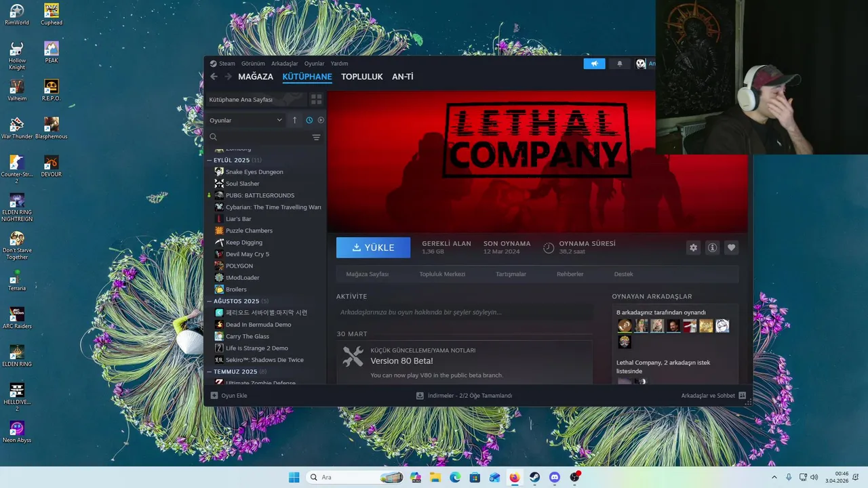
Task: Go back with the Steam back arrow
Action: (x=214, y=77)
